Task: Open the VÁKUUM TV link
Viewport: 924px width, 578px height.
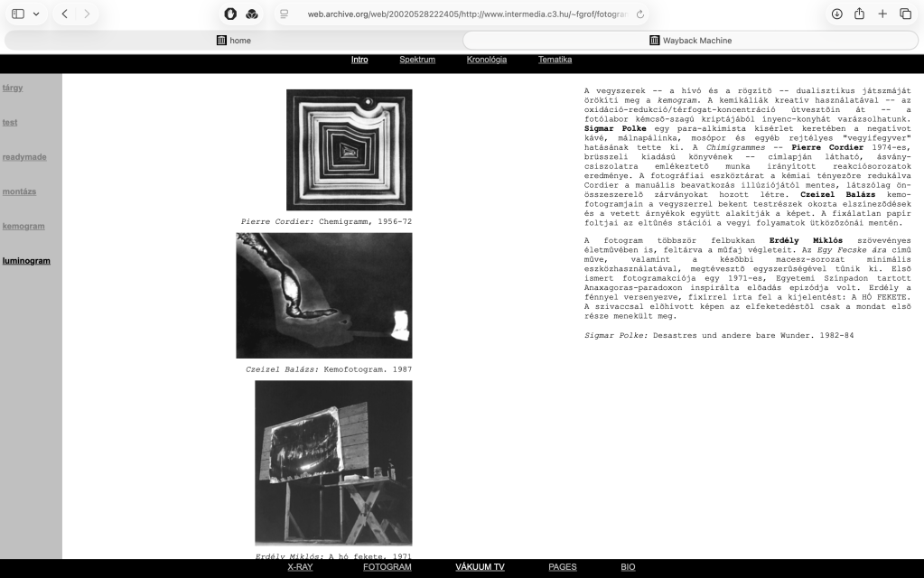Action: [x=480, y=567]
